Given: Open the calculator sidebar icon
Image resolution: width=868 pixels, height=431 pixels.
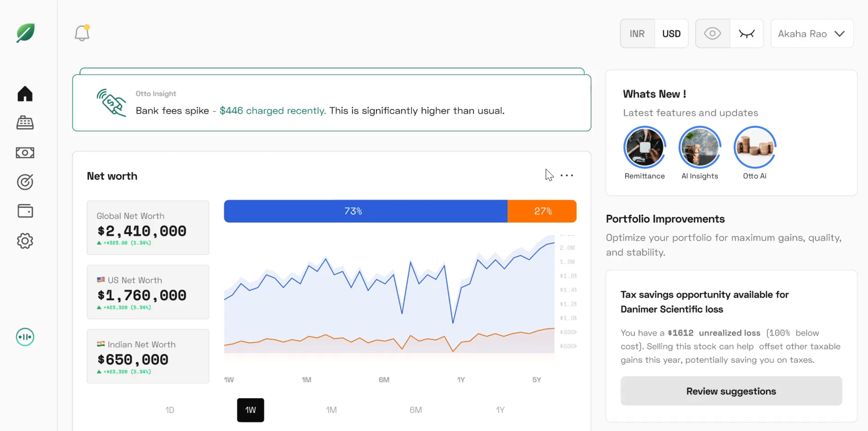Looking at the screenshot, I should [x=25, y=123].
